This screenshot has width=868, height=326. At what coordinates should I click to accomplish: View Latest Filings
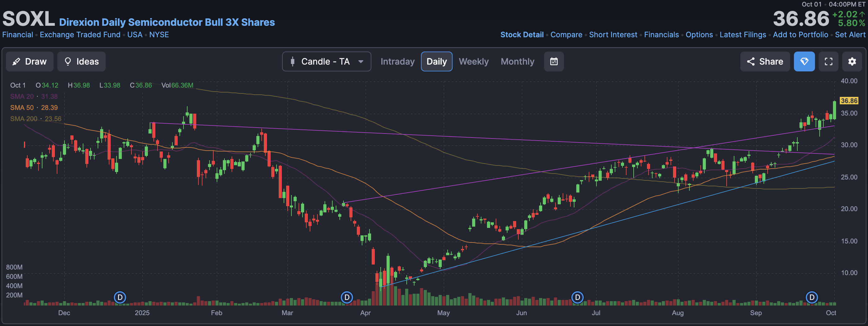(743, 35)
